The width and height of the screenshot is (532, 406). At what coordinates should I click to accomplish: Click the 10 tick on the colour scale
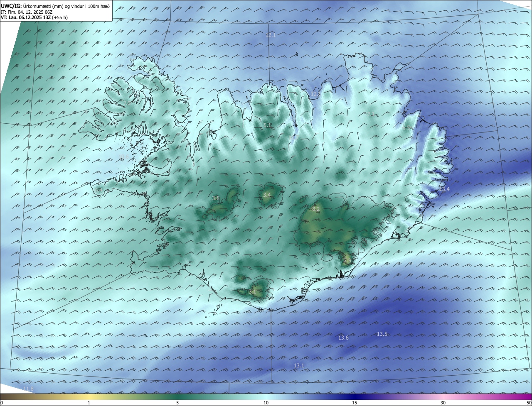pos(266,403)
